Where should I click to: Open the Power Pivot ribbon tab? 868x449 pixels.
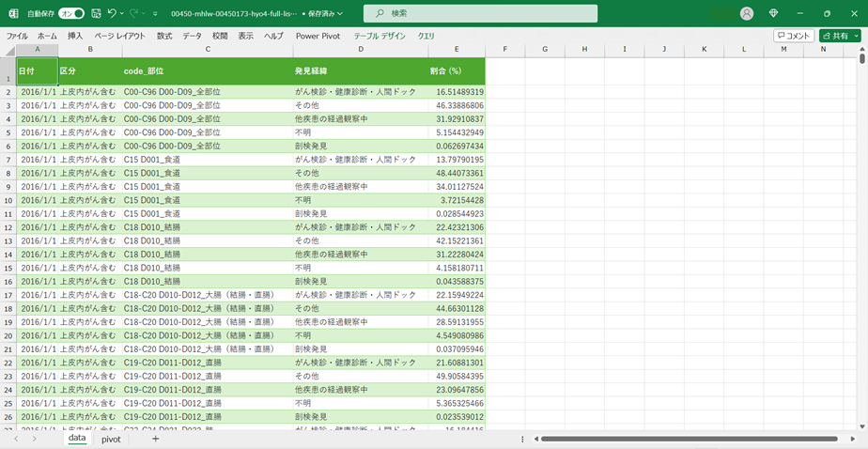coord(318,36)
